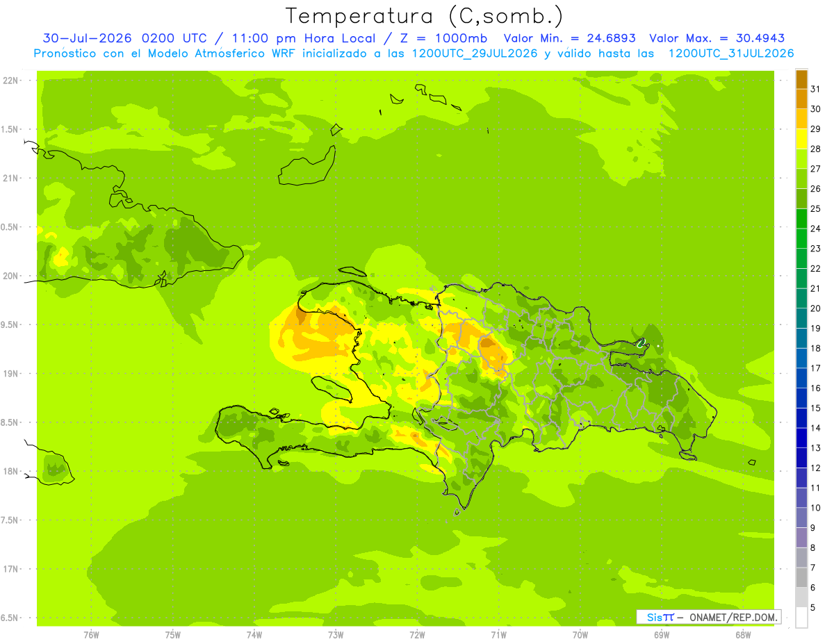Click the "ONAMET/REP.DOM." credit label
The image size is (834, 644).
click(733, 617)
